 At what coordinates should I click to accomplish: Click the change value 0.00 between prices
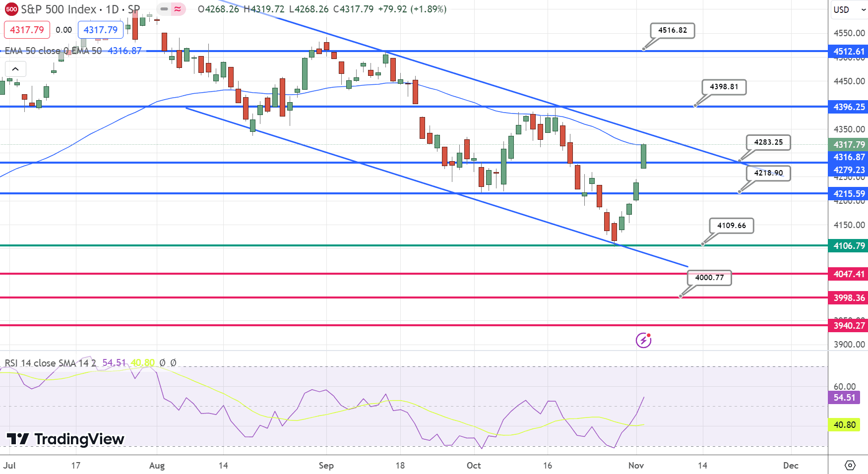tap(63, 30)
